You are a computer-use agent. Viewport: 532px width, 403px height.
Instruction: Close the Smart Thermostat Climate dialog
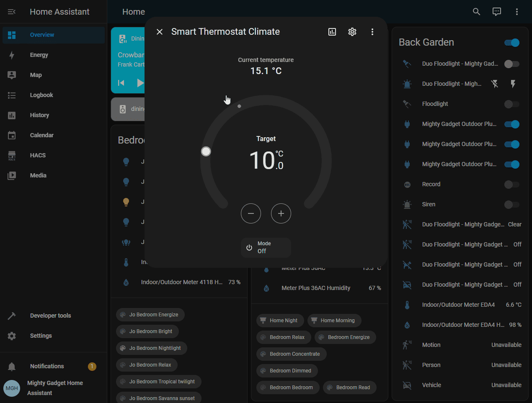click(160, 32)
